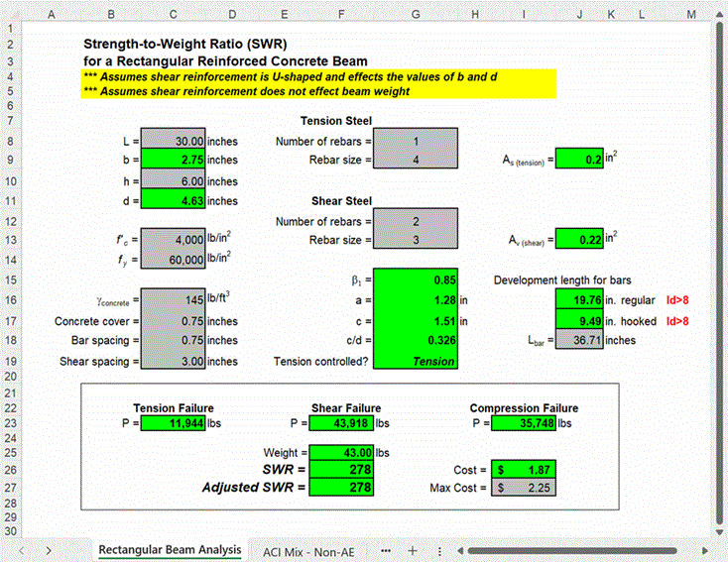Click the previous sheet navigation arrow

[22, 550]
